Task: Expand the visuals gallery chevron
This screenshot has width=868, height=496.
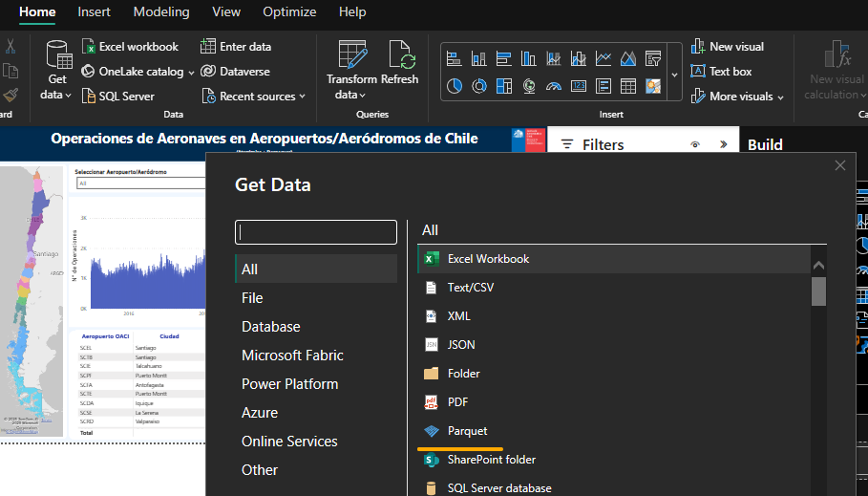Action: click(674, 75)
